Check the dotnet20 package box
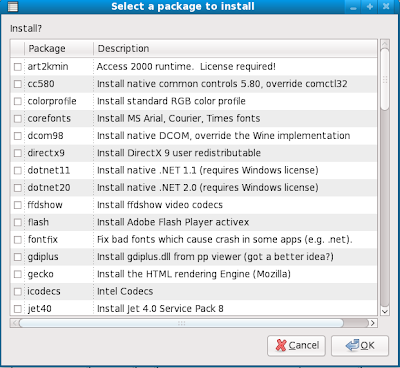This screenshot has height=368, width=400. 18,188
